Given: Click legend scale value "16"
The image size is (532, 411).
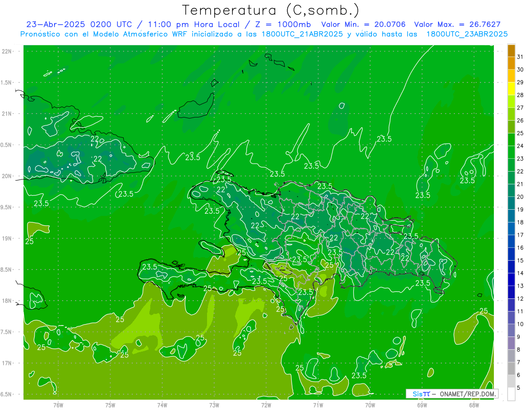Looking at the screenshot, I should click(x=520, y=248).
